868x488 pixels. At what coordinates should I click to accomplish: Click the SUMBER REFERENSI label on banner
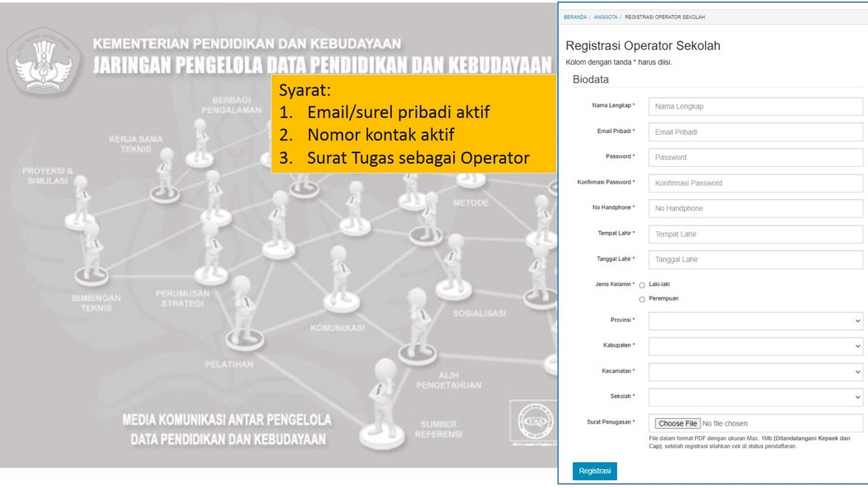point(438,429)
